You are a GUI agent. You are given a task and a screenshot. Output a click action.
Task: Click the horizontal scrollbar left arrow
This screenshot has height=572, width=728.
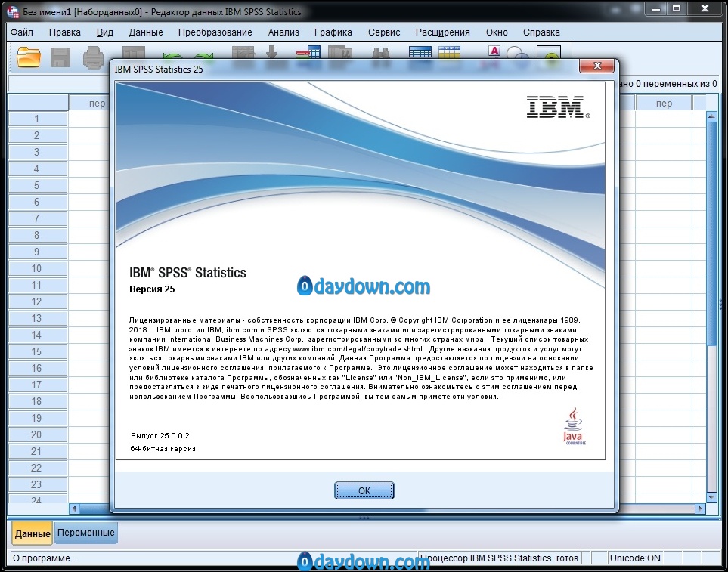pos(74,509)
